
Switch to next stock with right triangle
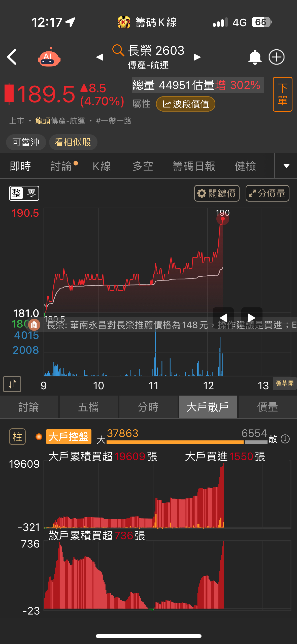pos(197,57)
